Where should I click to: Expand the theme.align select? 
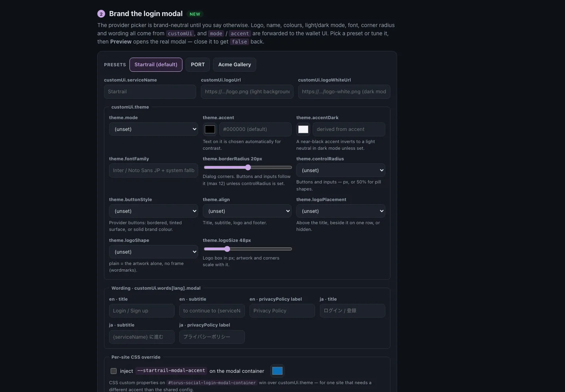247,211
